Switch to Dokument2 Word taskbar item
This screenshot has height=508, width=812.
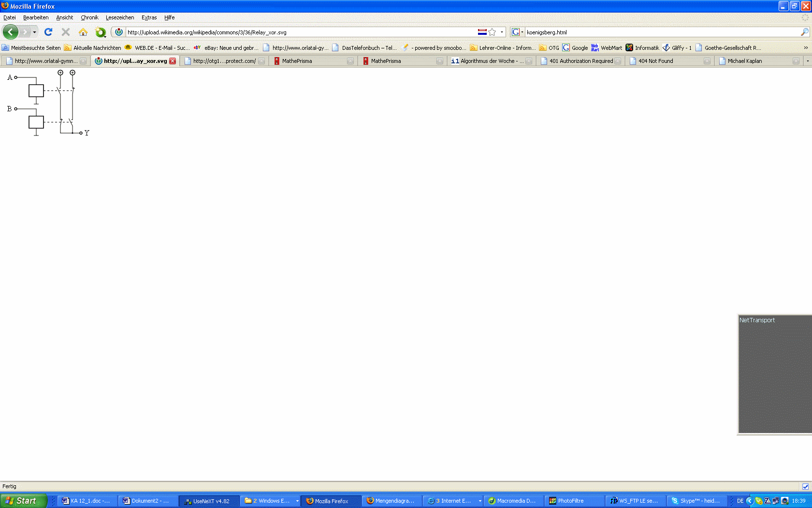(x=148, y=501)
